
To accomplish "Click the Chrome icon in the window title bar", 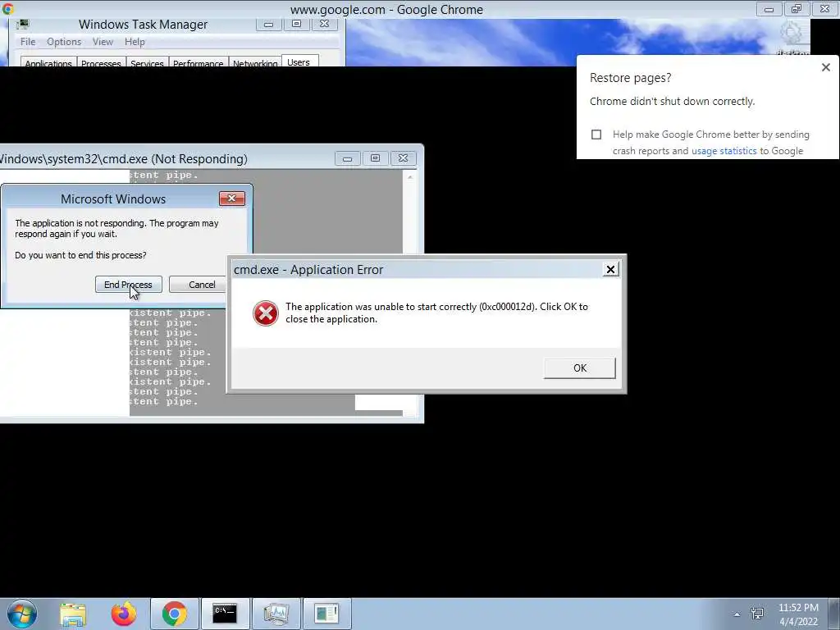I will [x=7, y=8].
